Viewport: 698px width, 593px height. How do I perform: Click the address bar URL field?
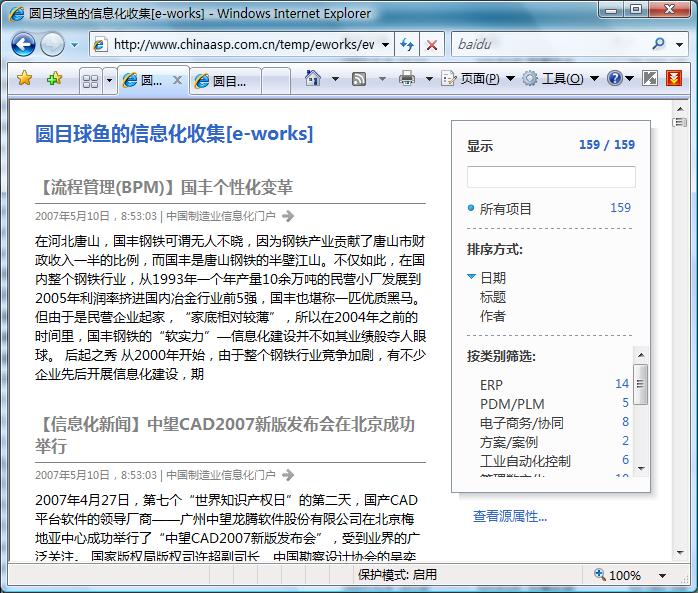click(243, 45)
